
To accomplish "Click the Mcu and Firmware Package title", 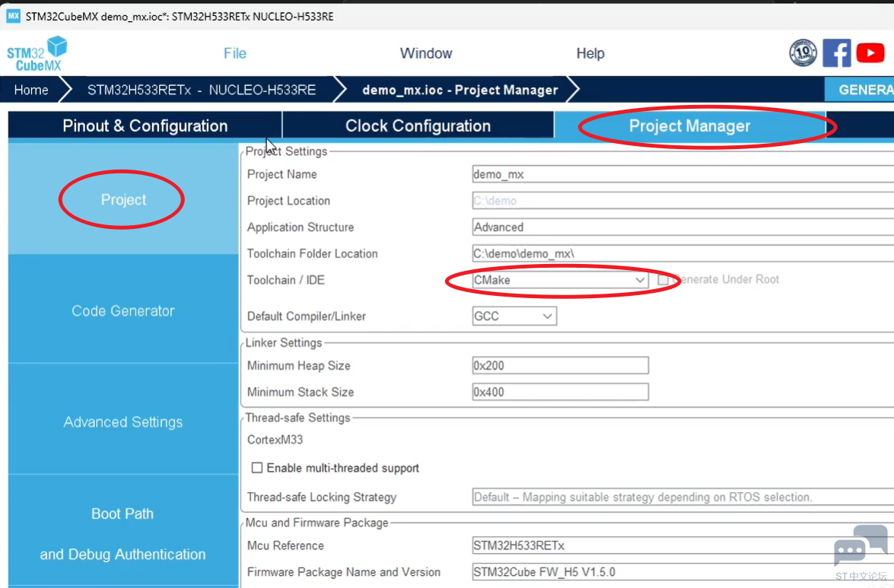I will 317,523.
